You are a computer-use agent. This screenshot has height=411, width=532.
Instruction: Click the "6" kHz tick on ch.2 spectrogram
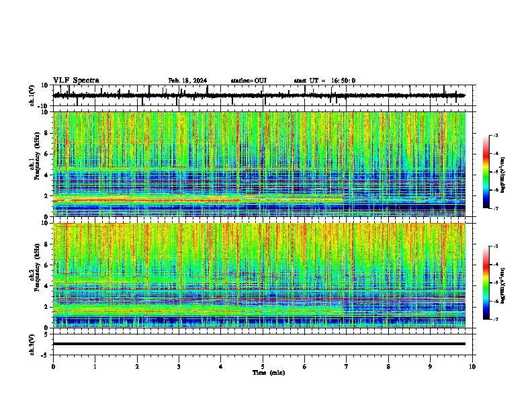[47, 265]
